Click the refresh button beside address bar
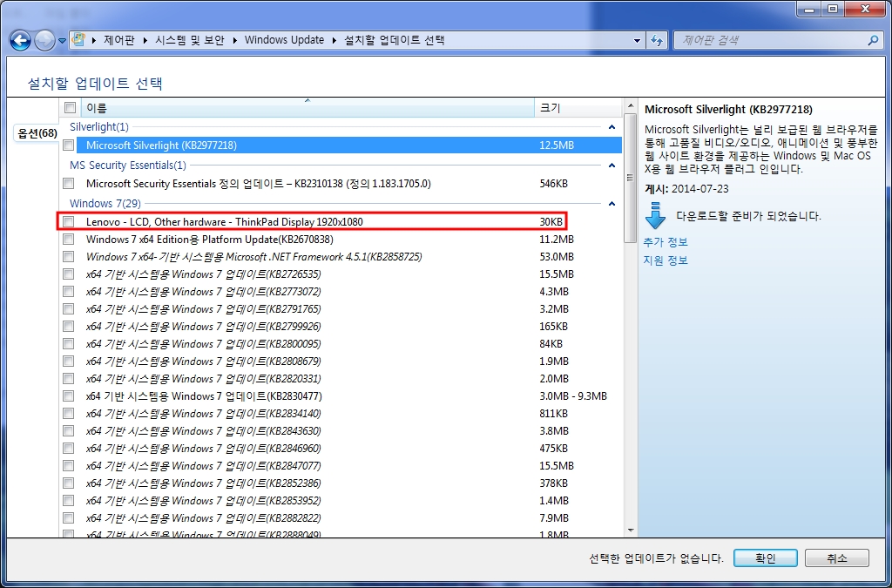 click(657, 40)
